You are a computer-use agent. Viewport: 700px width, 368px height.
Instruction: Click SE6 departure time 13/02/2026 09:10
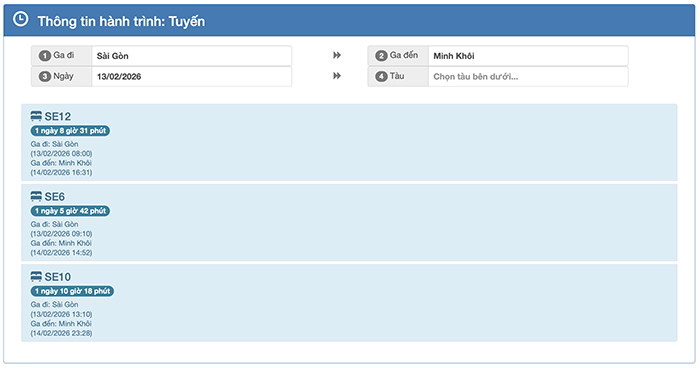tap(62, 234)
